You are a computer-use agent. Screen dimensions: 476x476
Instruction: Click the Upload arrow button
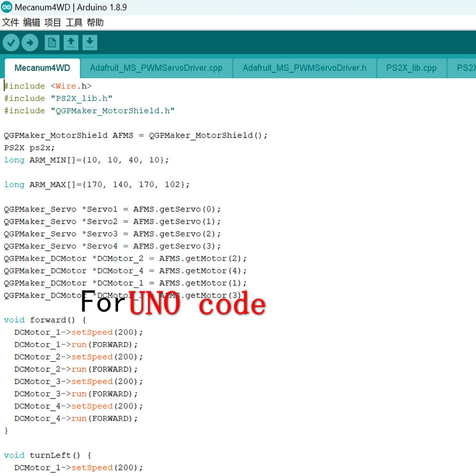coord(30,42)
